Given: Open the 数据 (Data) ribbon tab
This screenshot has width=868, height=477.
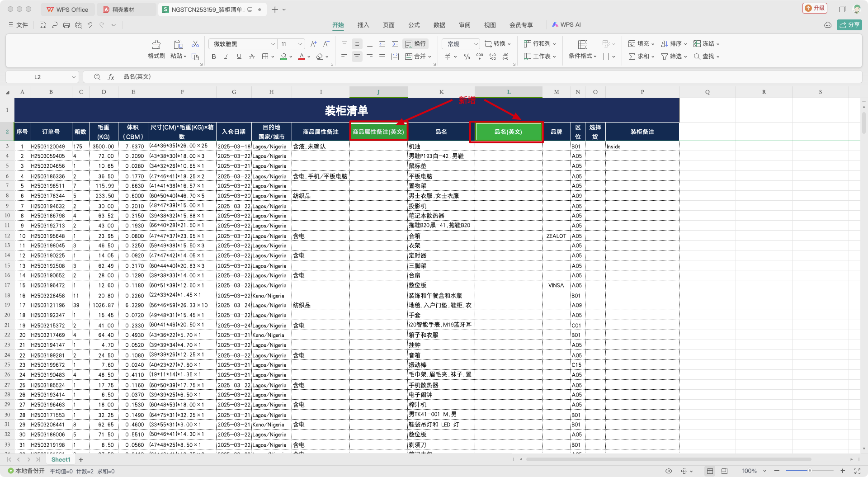Looking at the screenshot, I should point(439,25).
